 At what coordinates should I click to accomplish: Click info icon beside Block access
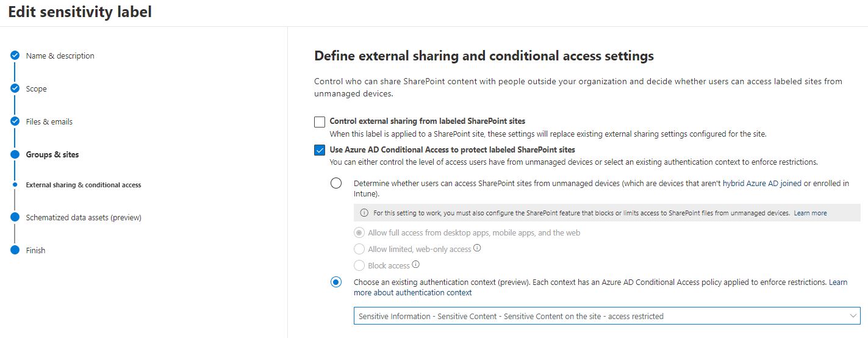coord(415,265)
